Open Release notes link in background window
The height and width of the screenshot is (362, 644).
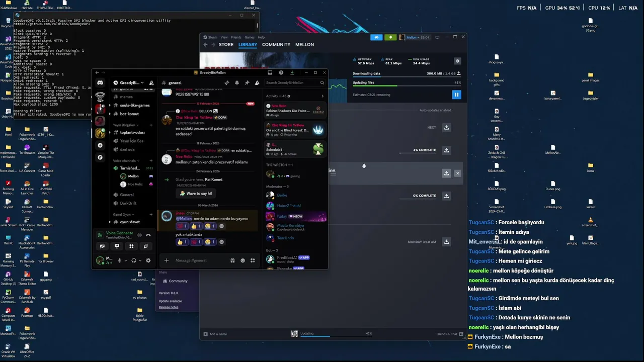tap(169, 307)
